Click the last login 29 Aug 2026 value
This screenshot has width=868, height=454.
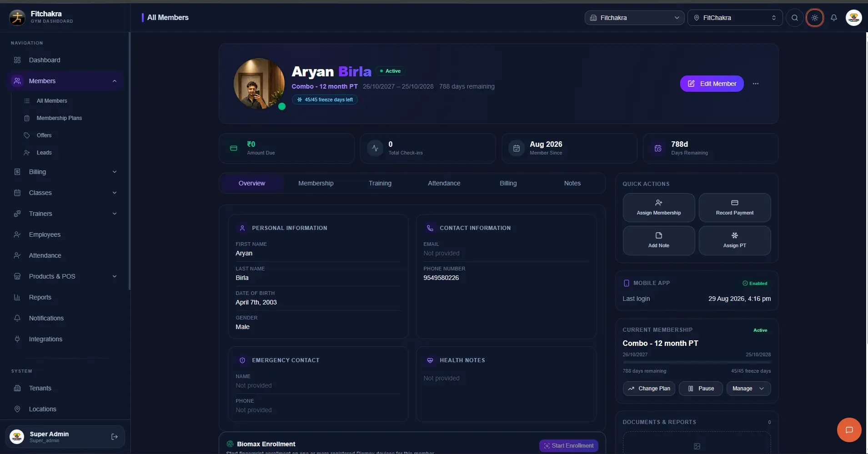[x=739, y=299]
